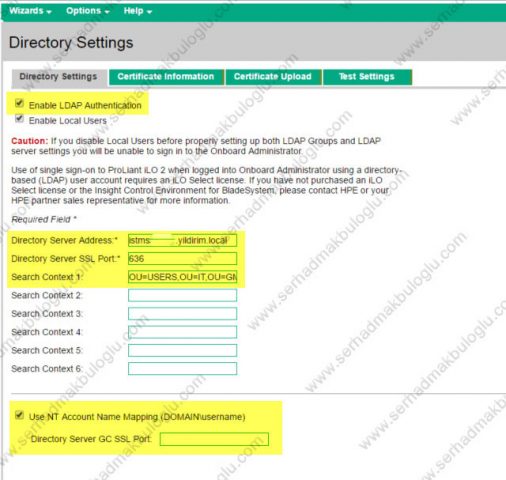Viewport: 506px width, 480px height.
Task: Click the Use NT Account Name Mapping label
Action: click(x=137, y=417)
